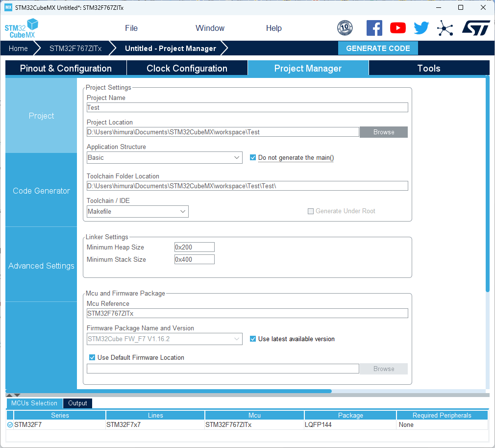Click the ST community network icon
495x448 pixels.
[x=445, y=28]
